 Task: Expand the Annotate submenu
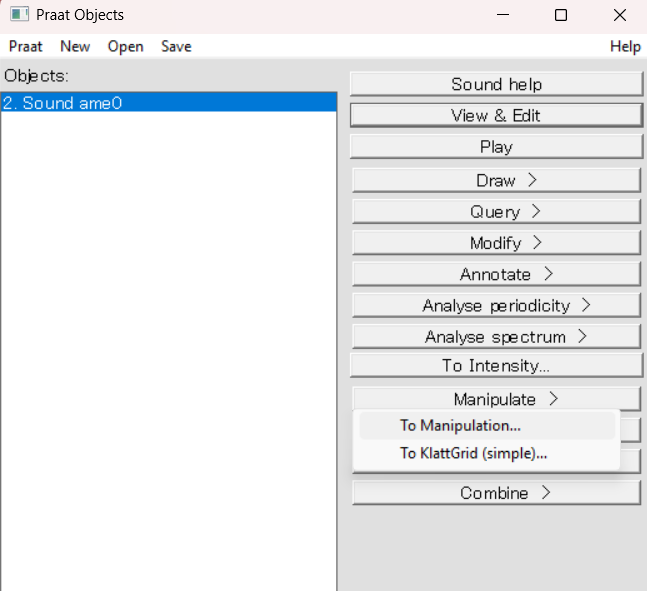(496, 274)
